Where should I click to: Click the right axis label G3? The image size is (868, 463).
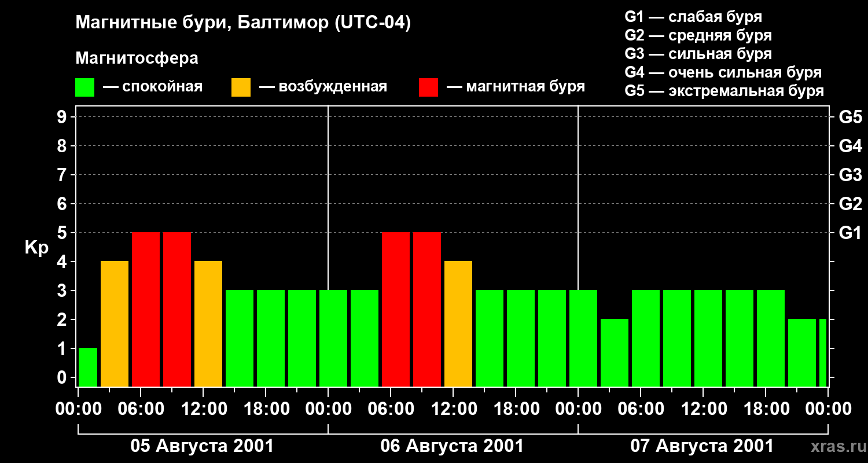pos(850,175)
